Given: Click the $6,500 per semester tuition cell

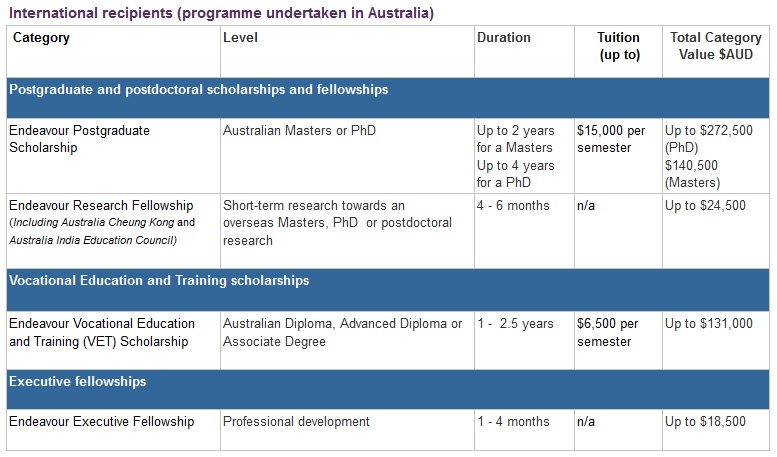Looking at the screenshot, I should 607,332.
